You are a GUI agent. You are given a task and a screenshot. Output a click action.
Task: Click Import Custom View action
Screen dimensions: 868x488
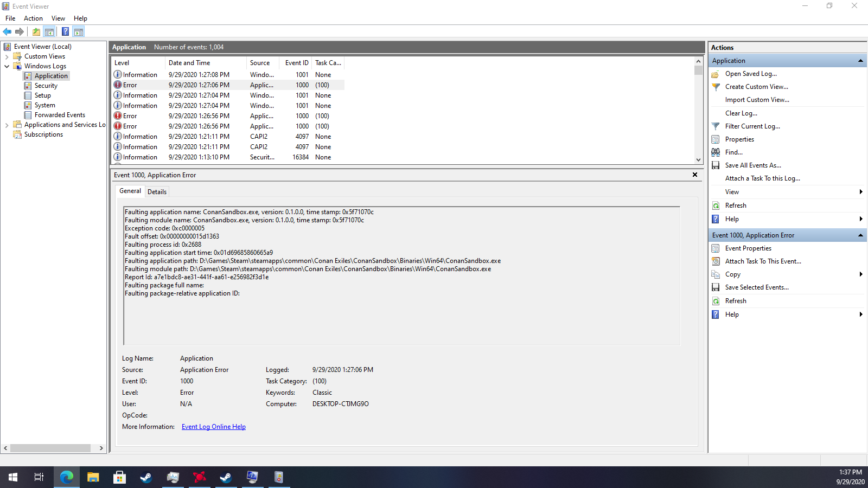[x=757, y=100]
